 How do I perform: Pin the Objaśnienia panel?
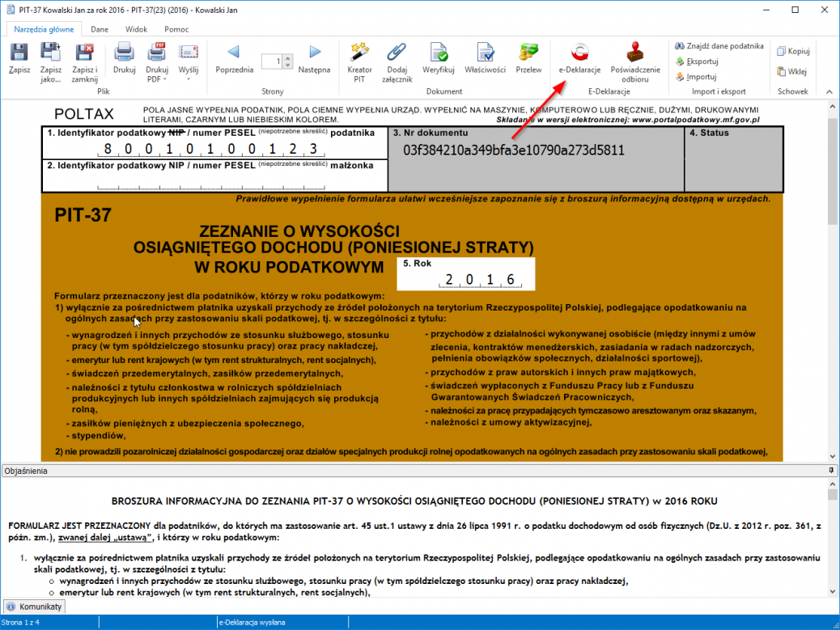coord(831,470)
